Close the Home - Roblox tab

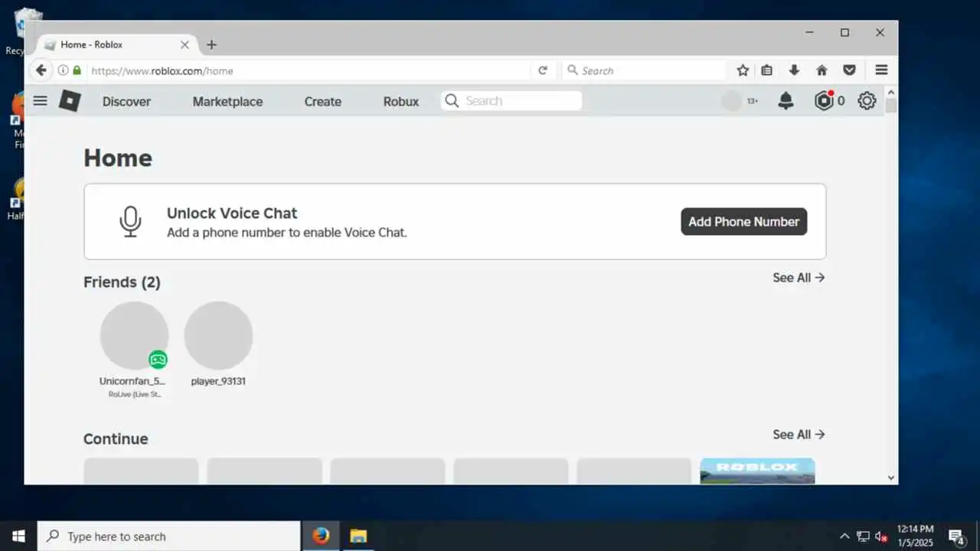coord(185,45)
